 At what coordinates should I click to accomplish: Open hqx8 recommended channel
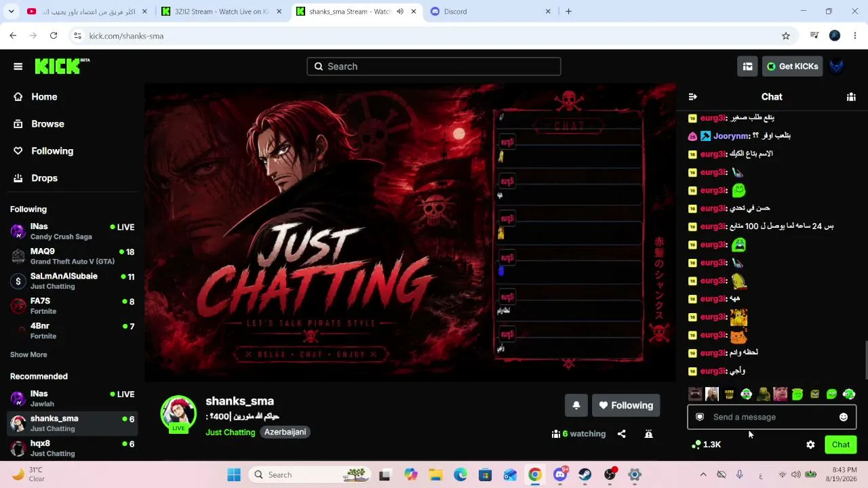point(73,448)
